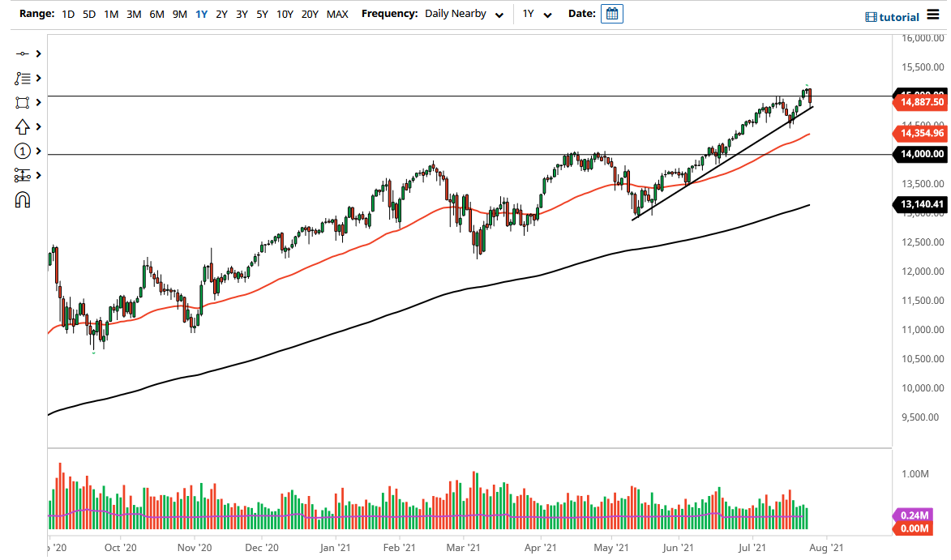Select the line study drawing tool
This screenshot has width=951, height=560.
(x=23, y=53)
